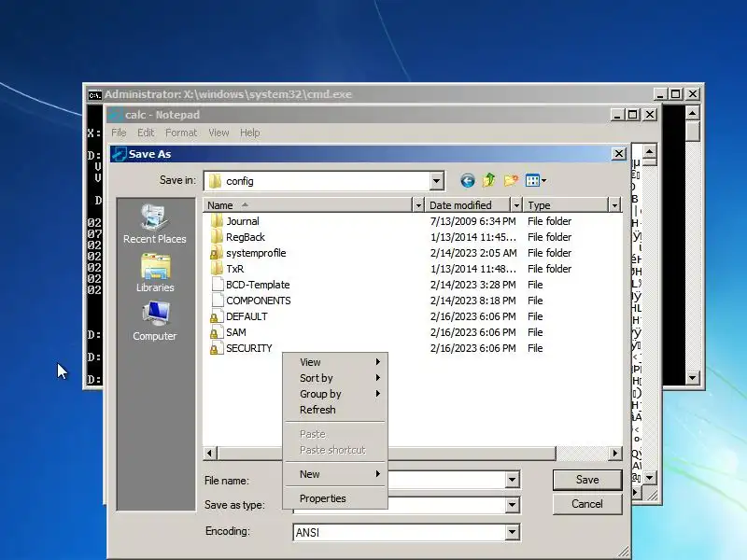
Task: Click the 2/14/2023 2:05 AM date cell
Action: tap(473, 253)
